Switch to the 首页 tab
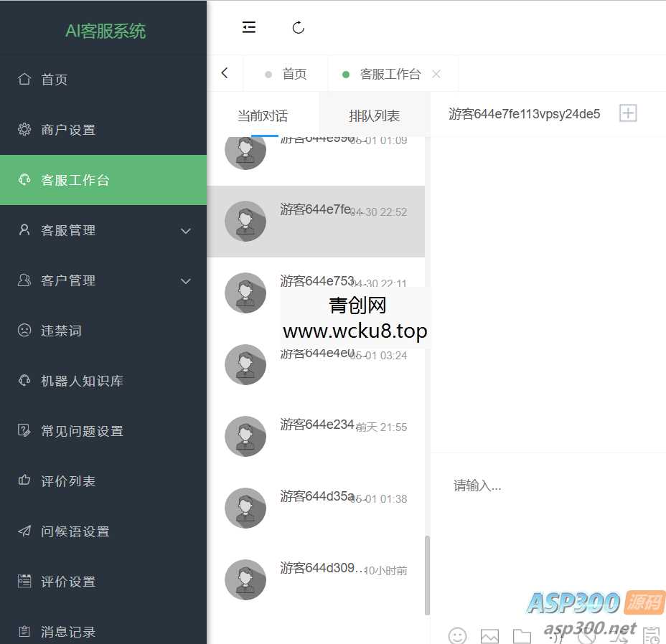The height and width of the screenshot is (644, 666). pos(294,72)
